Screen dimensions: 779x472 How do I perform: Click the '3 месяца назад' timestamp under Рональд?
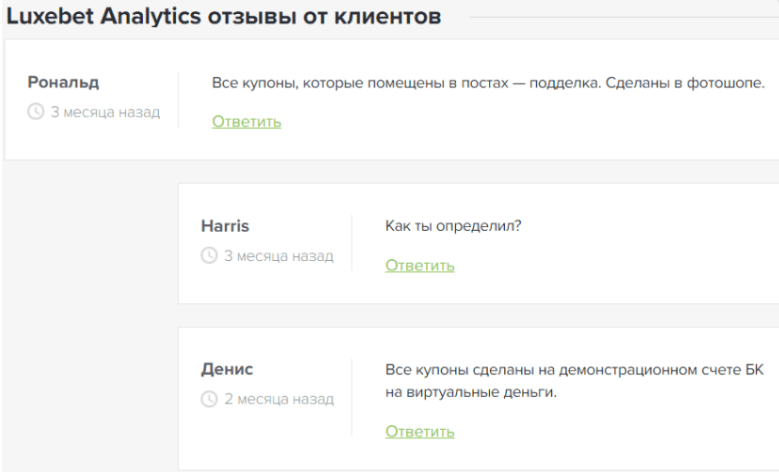(105, 112)
